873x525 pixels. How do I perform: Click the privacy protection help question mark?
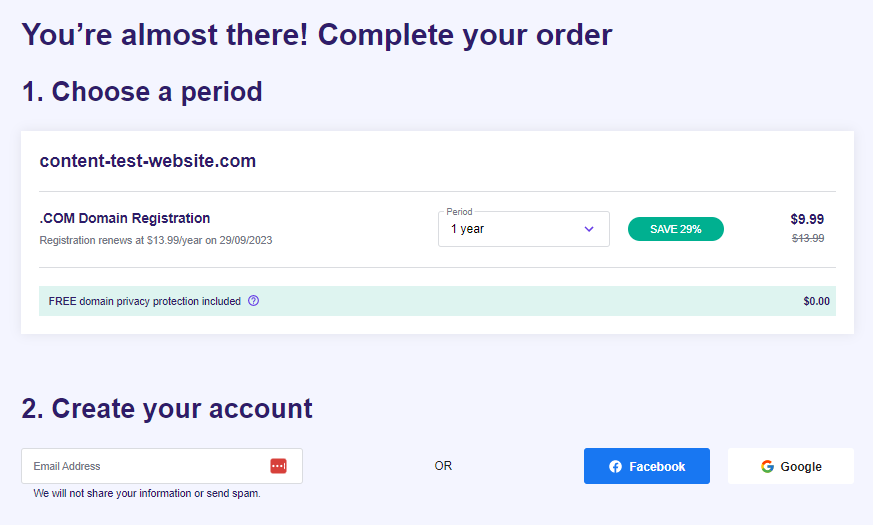point(253,301)
